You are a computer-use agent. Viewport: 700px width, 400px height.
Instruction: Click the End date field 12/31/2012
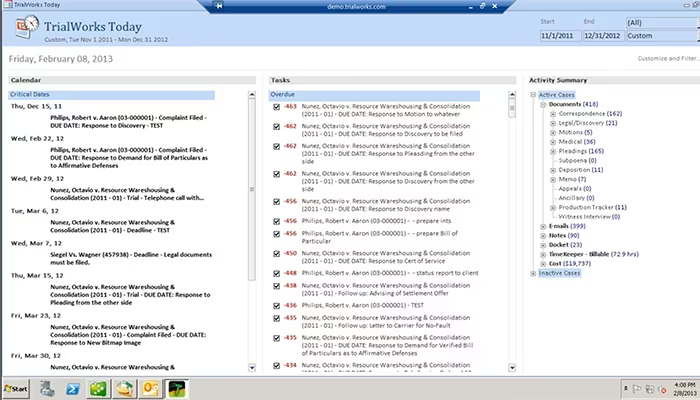pos(603,36)
